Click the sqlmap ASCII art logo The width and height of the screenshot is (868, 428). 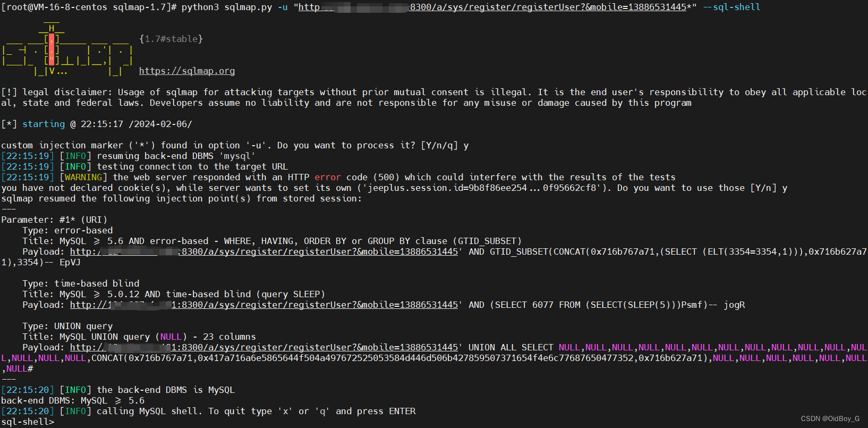coord(67,49)
